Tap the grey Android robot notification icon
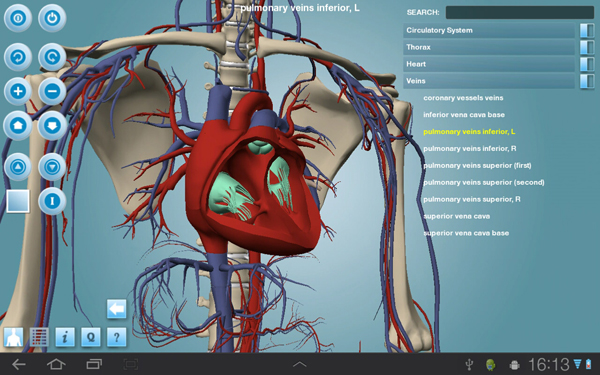The height and width of the screenshot is (375, 600). pyautogui.click(x=515, y=365)
